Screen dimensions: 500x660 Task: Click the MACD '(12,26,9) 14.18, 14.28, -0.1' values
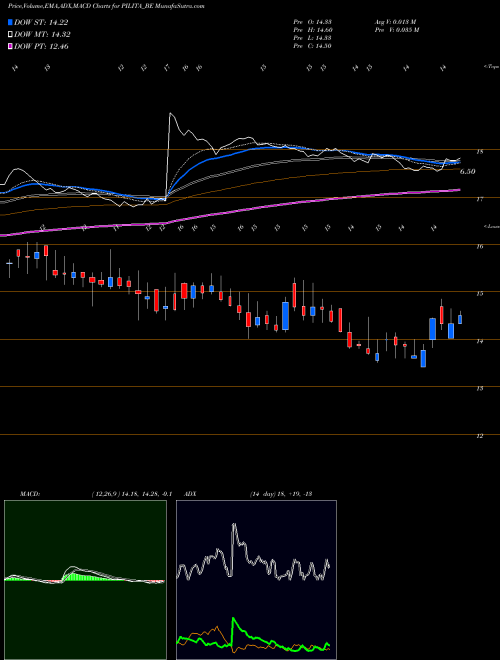[132, 494]
